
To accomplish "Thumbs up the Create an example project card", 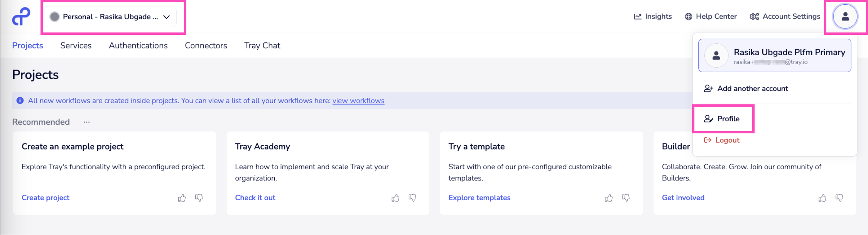I will (x=182, y=198).
